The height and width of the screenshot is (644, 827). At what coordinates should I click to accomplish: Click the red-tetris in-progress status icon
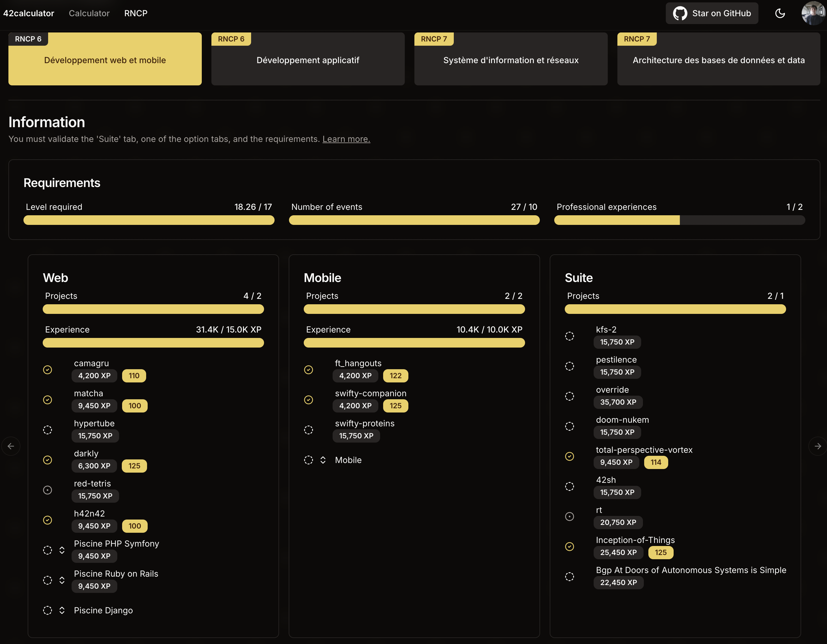coord(47,490)
